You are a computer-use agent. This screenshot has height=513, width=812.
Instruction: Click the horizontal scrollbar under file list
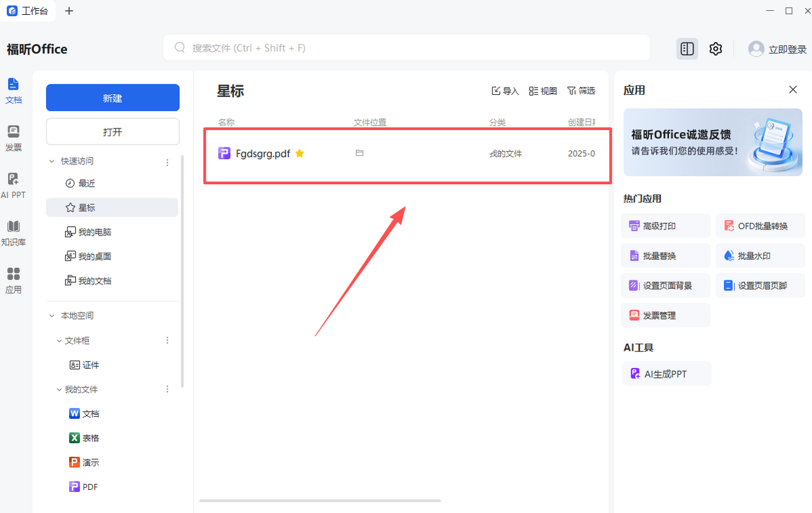(320, 501)
